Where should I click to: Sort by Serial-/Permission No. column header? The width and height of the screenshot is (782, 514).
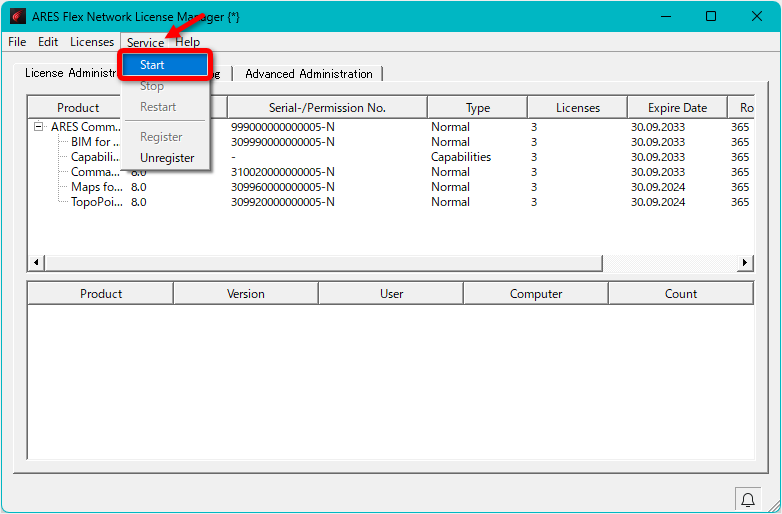coord(327,108)
